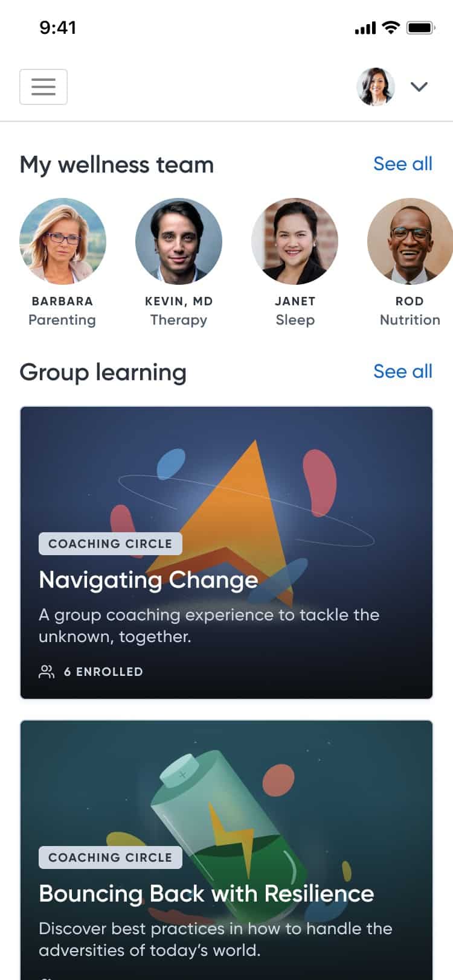Tap Rod, the nutrition specialist
The height and width of the screenshot is (980, 453).
click(x=410, y=241)
